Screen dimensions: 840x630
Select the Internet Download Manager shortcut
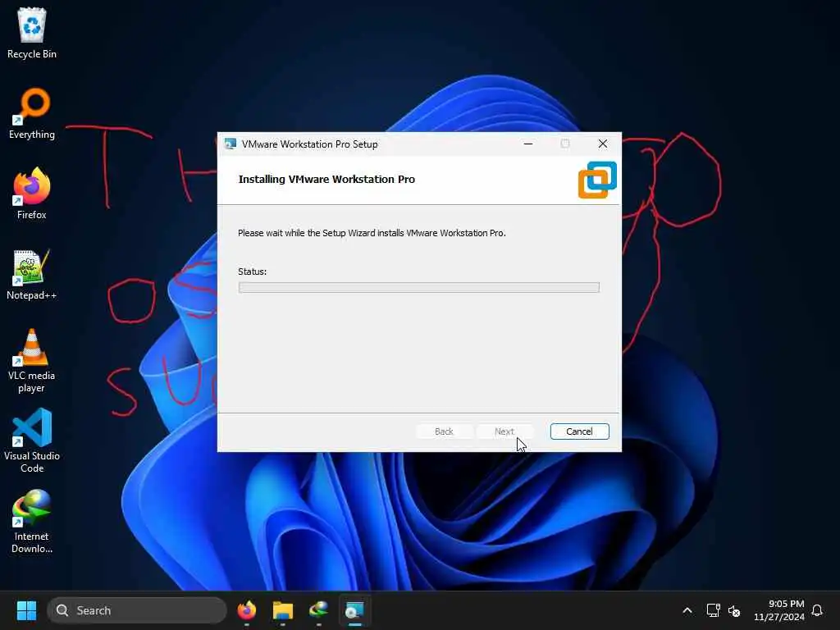click(x=32, y=521)
